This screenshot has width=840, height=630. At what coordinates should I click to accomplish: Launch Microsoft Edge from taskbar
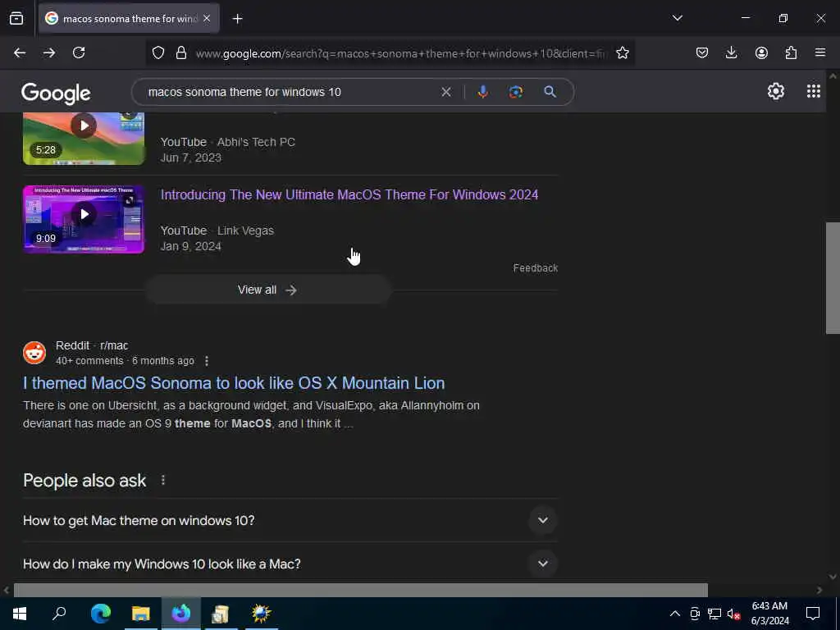[x=100, y=614]
